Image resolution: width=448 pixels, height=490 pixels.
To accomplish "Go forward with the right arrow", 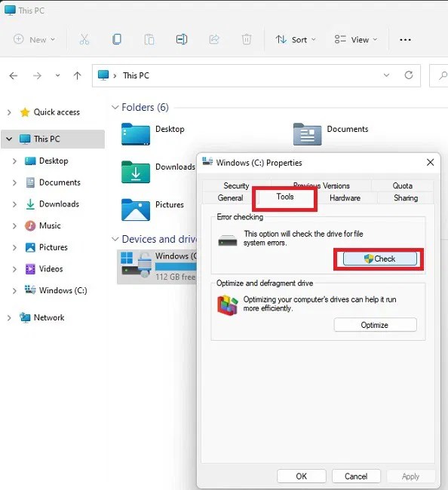I will point(37,75).
